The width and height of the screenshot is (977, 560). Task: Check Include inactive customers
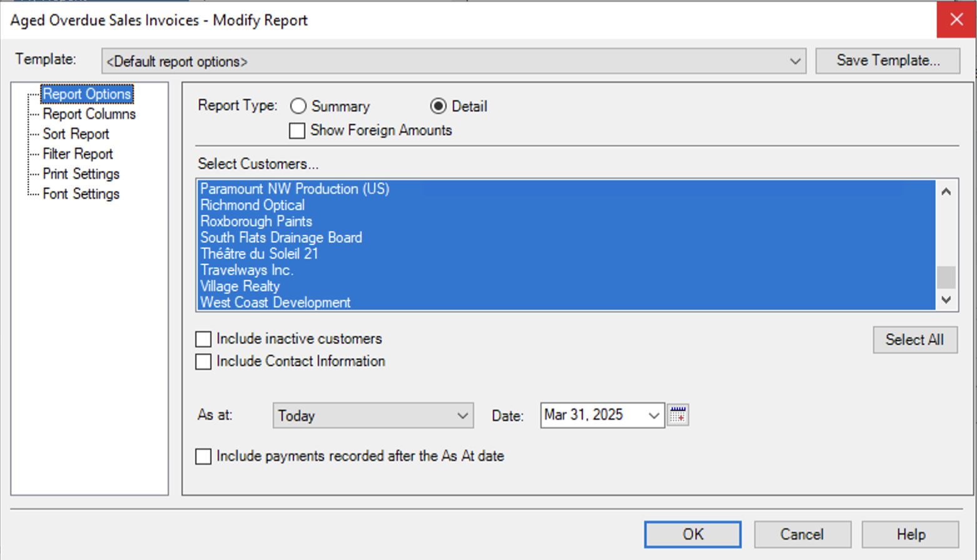(x=203, y=339)
